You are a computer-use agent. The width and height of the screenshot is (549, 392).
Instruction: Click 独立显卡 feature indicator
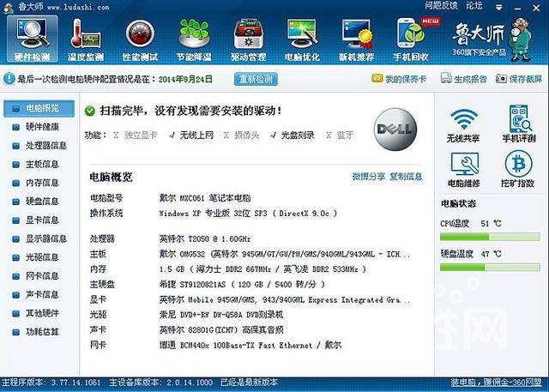click(136, 136)
